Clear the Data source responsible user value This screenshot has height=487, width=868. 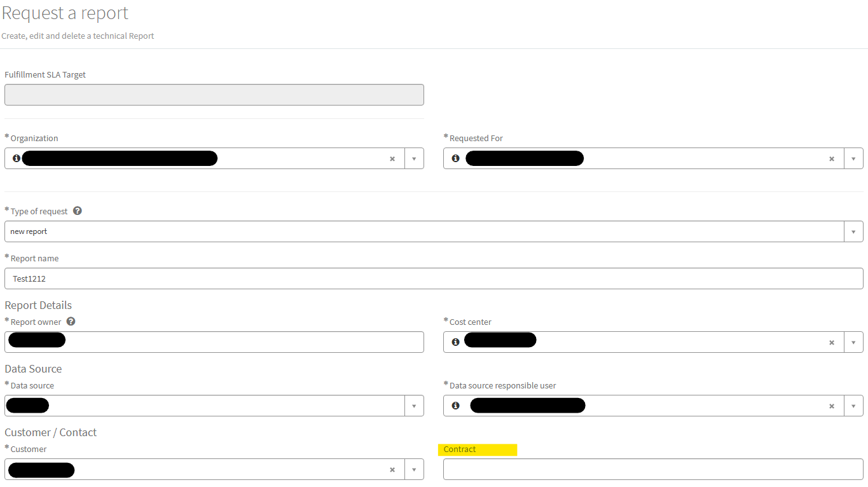pos(832,406)
